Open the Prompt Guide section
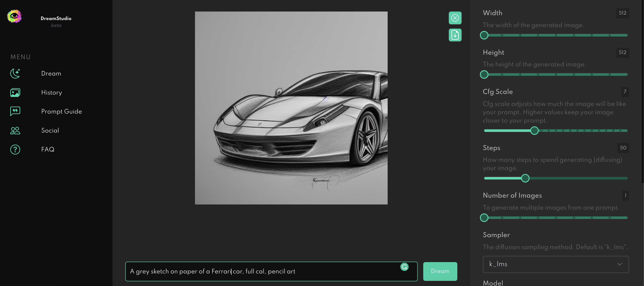Image resolution: width=644 pixels, height=286 pixels. (x=61, y=112)
